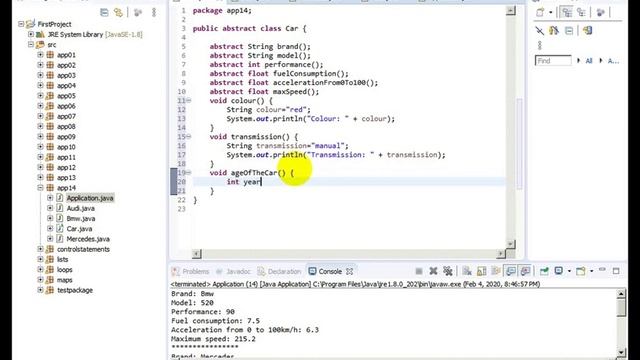Click editor horizontal scrollbar right arrow

pyautogui.click(x=501, y=254)
